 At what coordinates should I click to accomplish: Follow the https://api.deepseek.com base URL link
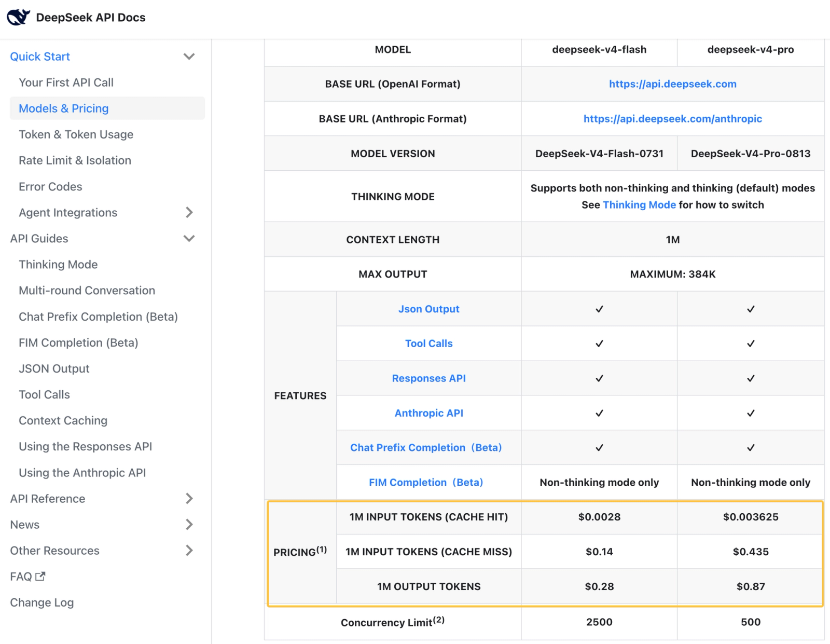click(672, 84)
